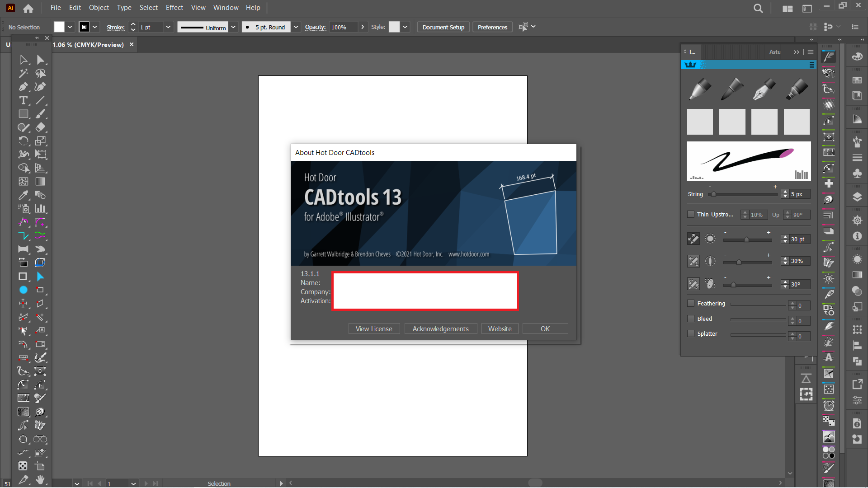The height and width of the screenshot is (488, 868).
Task: Select the Shape Builder tool
Action: pyautogui.click(x=24, y=168)
